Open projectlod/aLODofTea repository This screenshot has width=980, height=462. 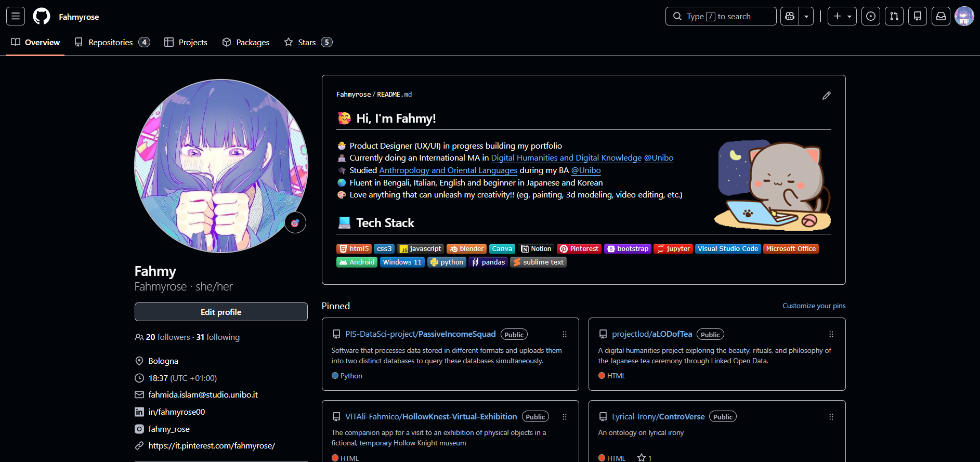coord(652,334)
